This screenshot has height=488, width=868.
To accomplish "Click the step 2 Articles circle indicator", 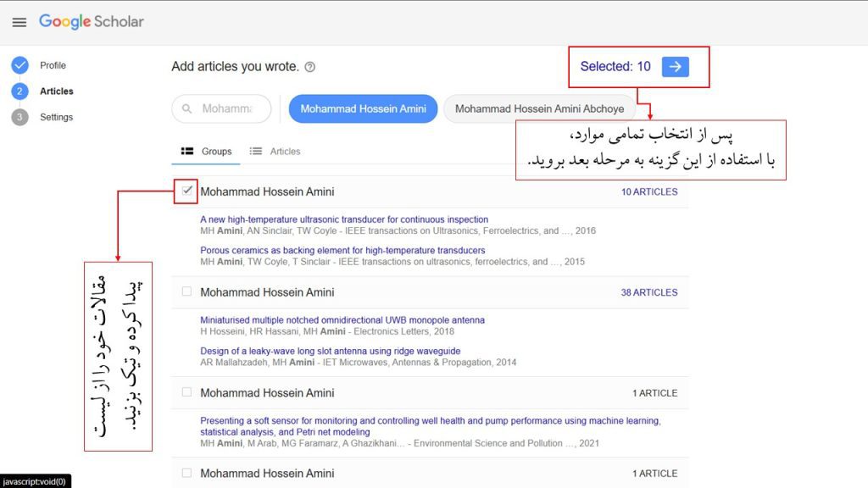I will [19, 91].
